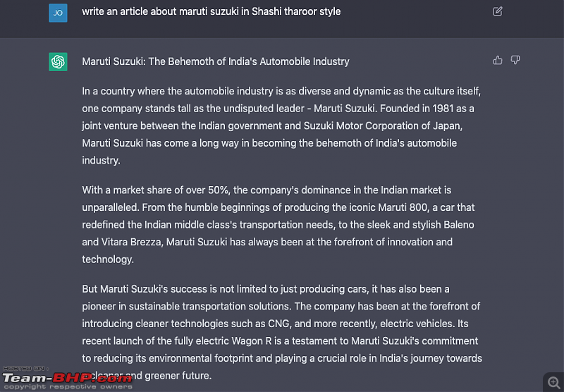Click the user prompt about Shashi Tharoor style
Image resolution: width=564 pixels, height=392 pixels.
(x=211, y=11)
